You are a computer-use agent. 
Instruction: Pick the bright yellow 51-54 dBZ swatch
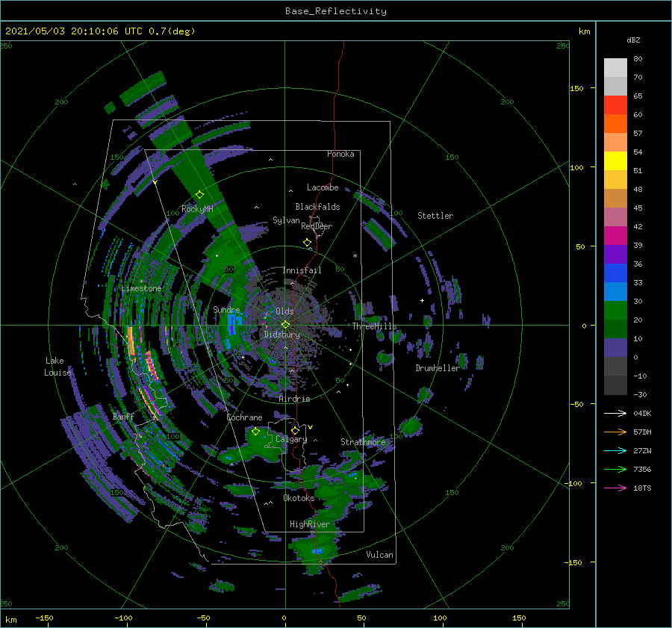pos(615,161)
